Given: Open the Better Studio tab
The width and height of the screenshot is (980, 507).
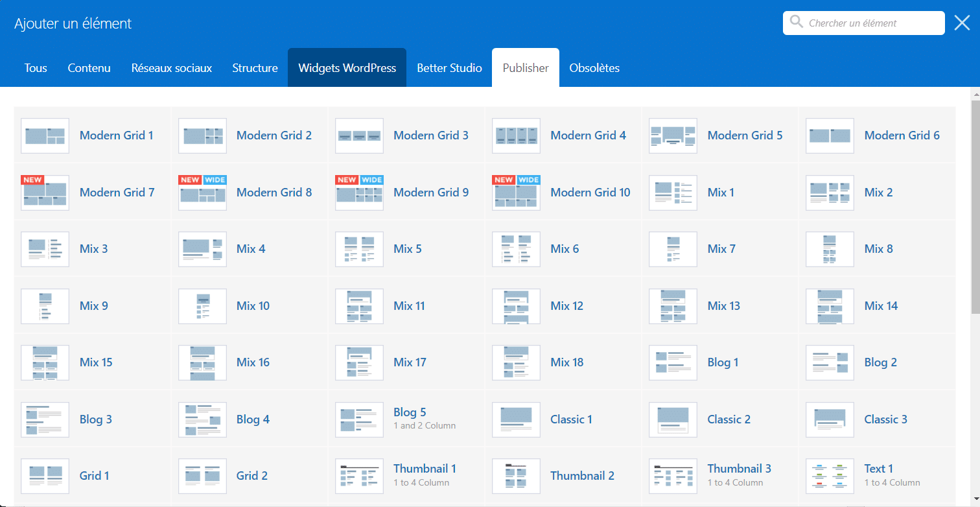Looking at the screenshot, I should coord(449,68).
